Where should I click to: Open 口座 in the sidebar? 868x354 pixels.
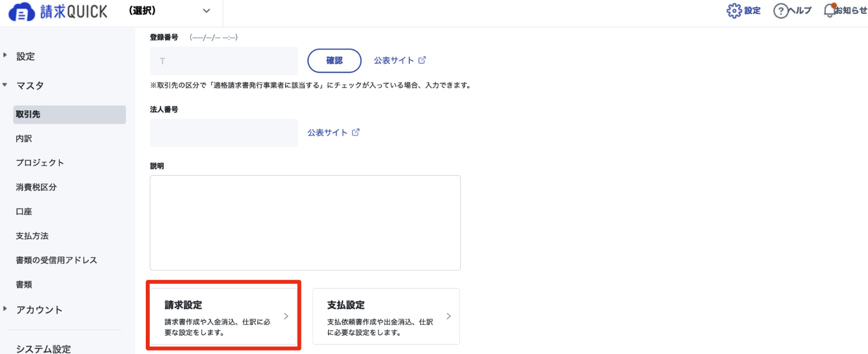coord(24,212)
